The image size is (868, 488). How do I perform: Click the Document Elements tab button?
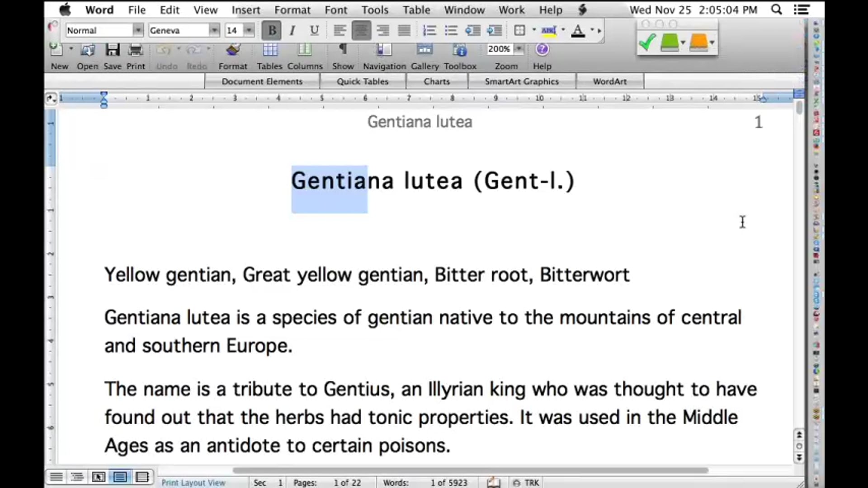click(x=262, y=81)
